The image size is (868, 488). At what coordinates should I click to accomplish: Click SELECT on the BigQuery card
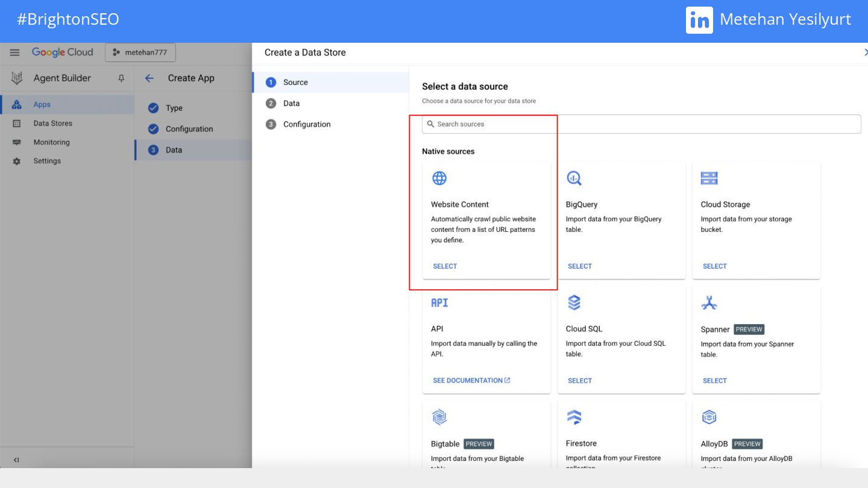[x=580, y=266]
